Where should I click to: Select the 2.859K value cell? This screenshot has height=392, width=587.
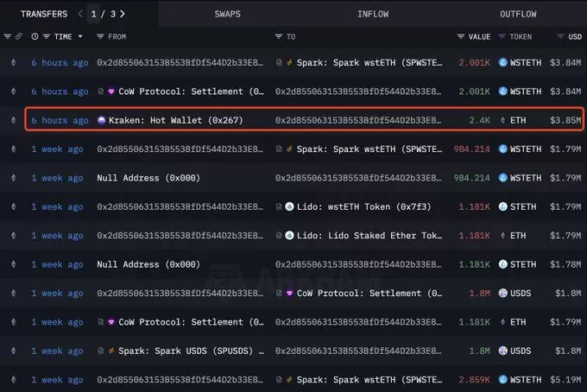pyautogui.click(x=474, y=380)
